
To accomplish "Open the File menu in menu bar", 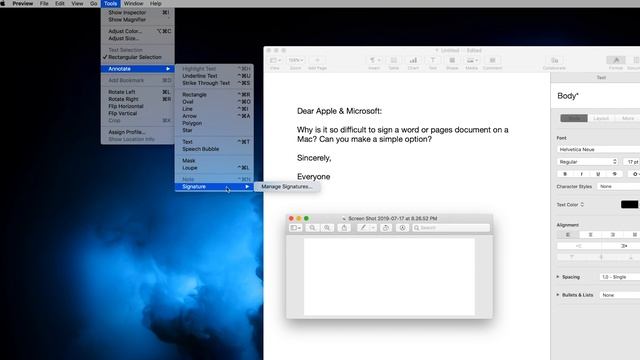I will pyautogui.click(x=44, y=4).
